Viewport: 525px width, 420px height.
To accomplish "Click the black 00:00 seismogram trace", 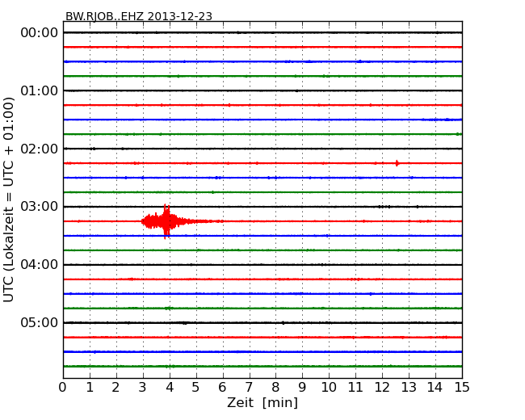I will click(x=262, y=32).
